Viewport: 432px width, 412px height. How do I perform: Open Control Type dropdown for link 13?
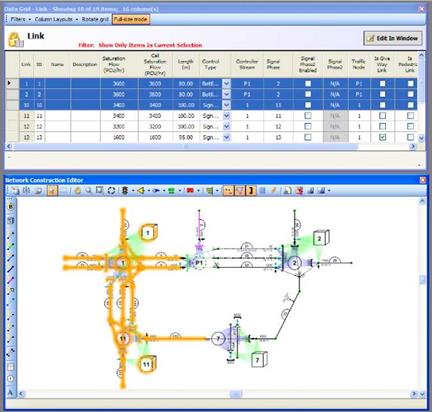226,137
